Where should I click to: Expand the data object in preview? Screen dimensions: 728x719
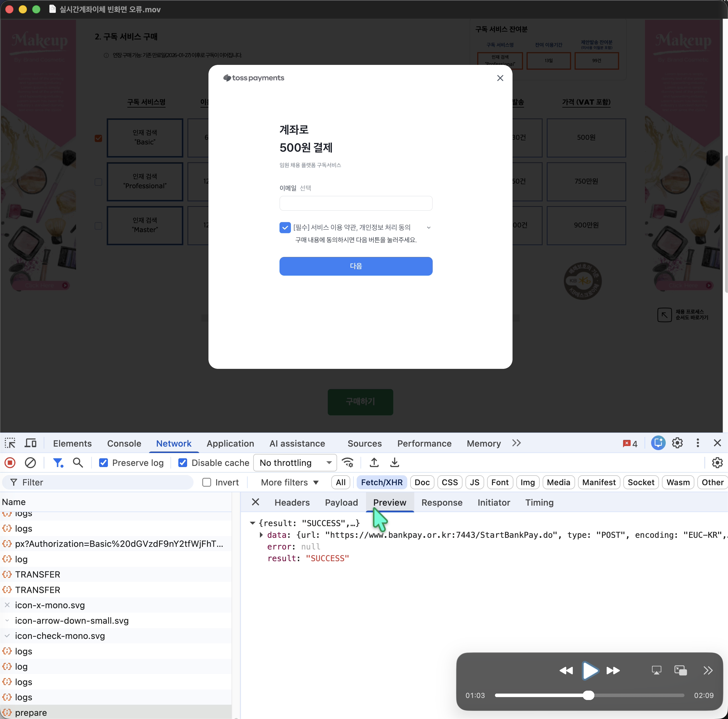pyautogui.click(x=261, y=535)
